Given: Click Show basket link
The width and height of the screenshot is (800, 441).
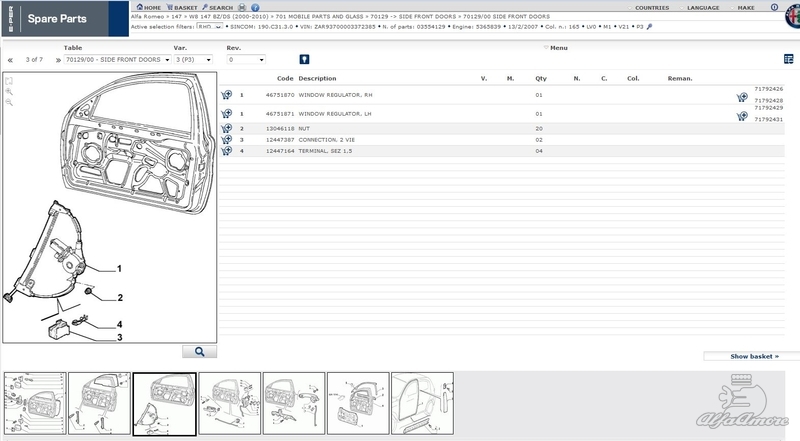Looking at the screenshot, I should coord(754,356).
